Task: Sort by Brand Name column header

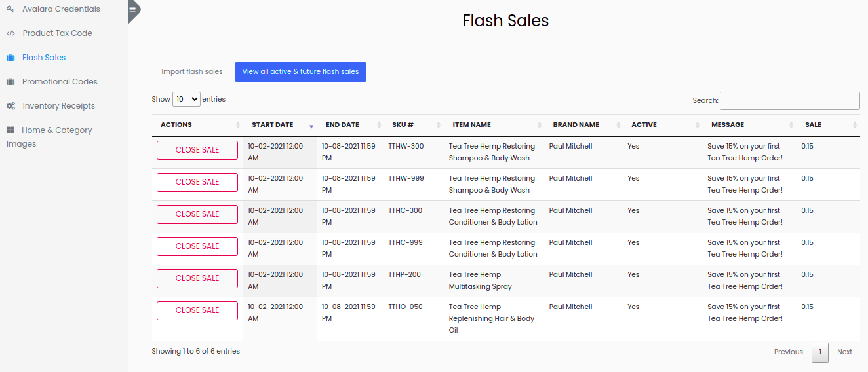Action: point(576,125)
